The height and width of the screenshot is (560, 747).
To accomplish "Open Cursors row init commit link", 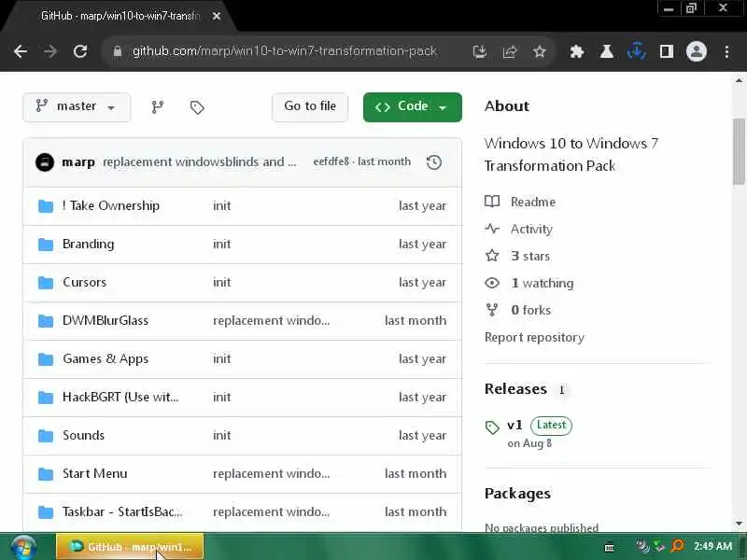I will (x=221, y=283).
